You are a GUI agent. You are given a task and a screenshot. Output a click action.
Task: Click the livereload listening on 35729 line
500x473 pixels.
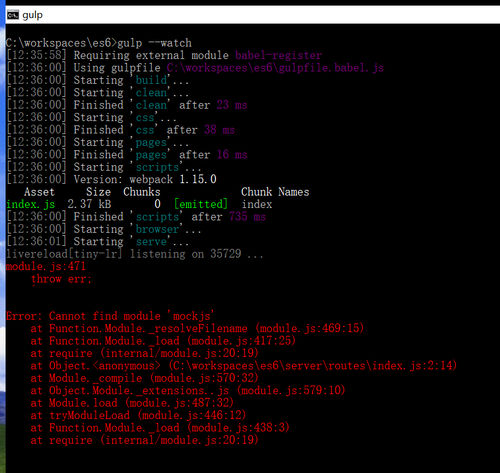click(x=135, y=254)
